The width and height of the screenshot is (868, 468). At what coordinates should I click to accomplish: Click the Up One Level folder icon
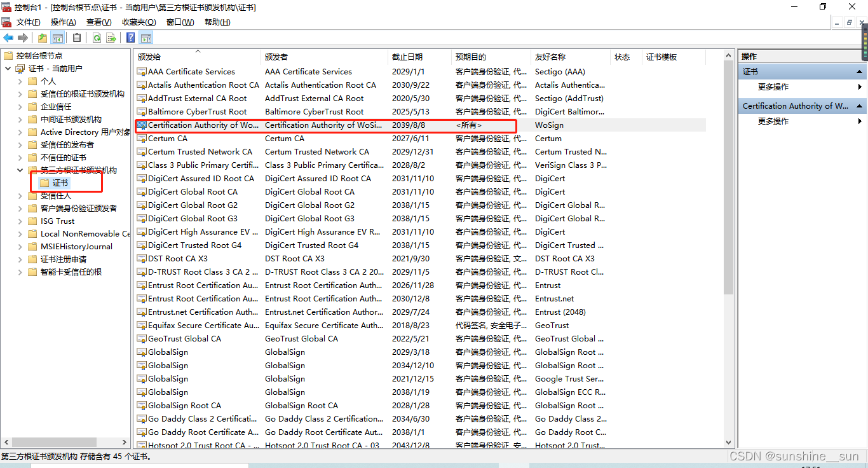tap(43, 38)
